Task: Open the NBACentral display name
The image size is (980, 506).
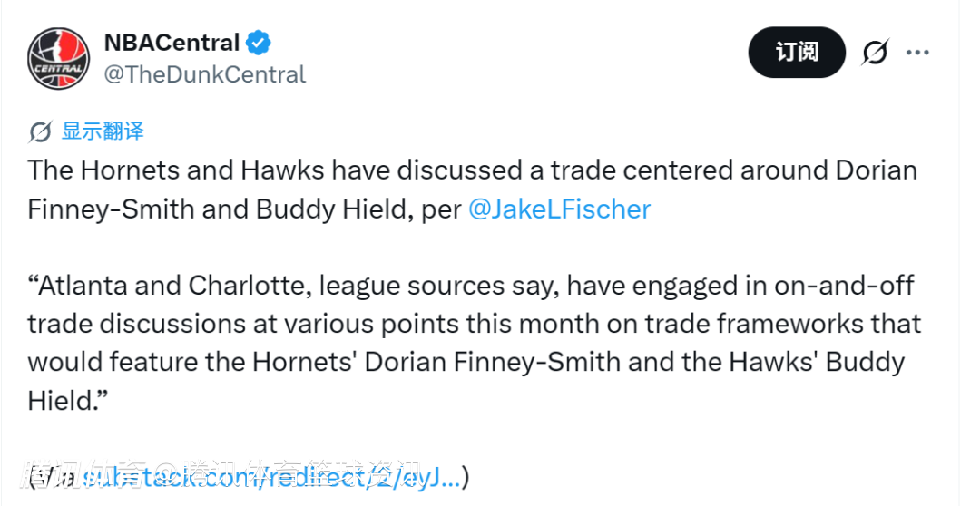Action: (x=171, y=43)
